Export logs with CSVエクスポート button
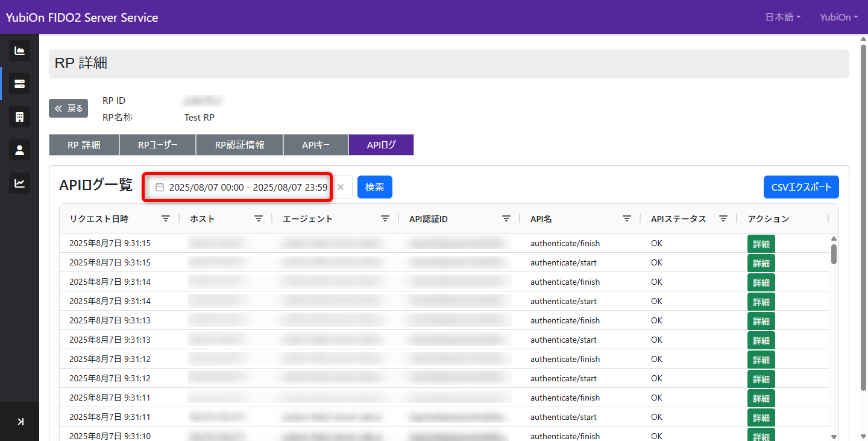868x441 pixels. pyautogui.click(x=801, y=187)
